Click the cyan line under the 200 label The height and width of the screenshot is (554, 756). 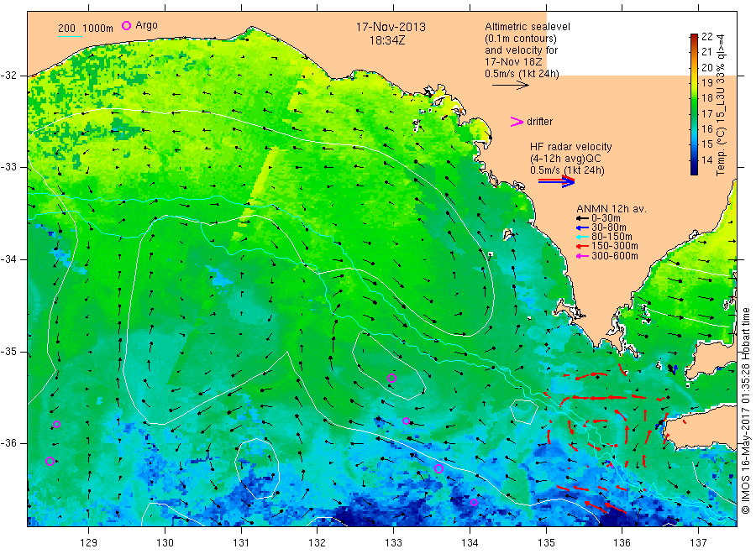[70, 36]
